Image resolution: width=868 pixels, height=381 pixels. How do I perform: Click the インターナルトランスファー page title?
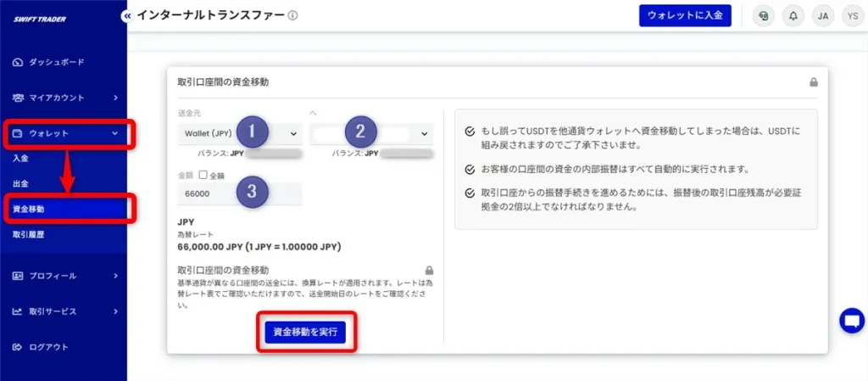(x=210, y=15)
